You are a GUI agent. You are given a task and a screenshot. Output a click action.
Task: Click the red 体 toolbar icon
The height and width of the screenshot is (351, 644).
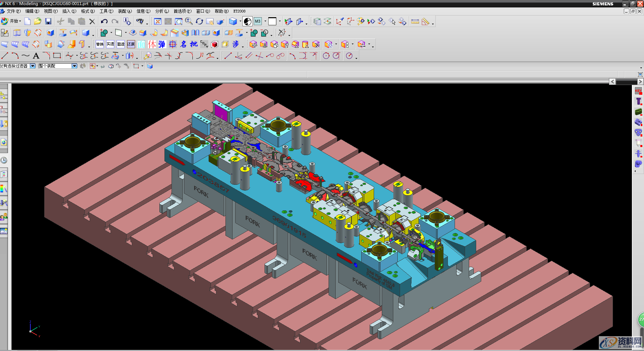coord(152,44)
